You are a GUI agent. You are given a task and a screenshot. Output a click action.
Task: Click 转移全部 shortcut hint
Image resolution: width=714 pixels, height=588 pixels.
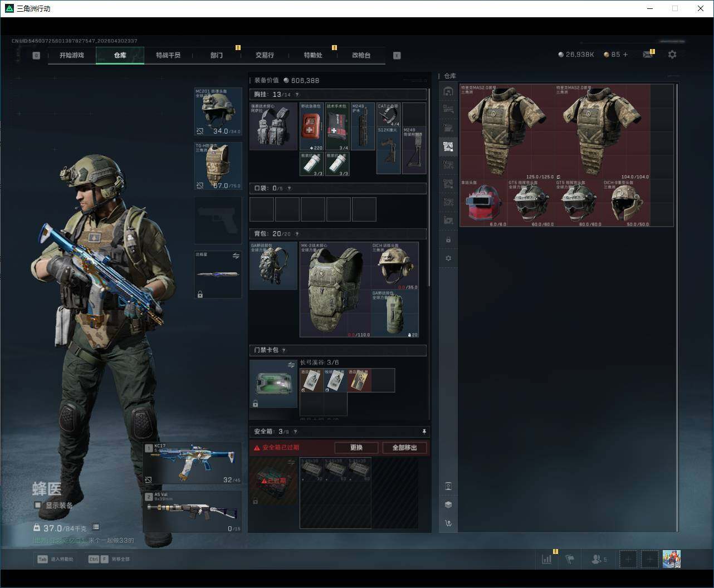(x=109, y=559)
